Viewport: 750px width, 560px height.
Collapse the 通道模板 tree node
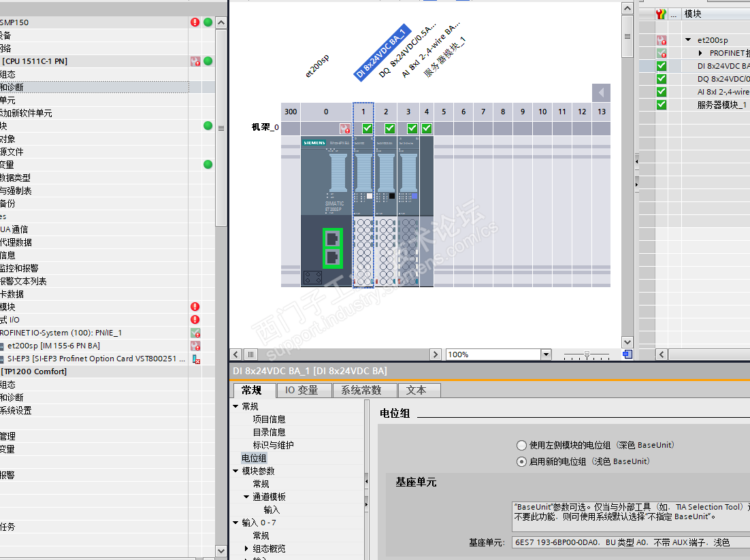click(246, 497)
